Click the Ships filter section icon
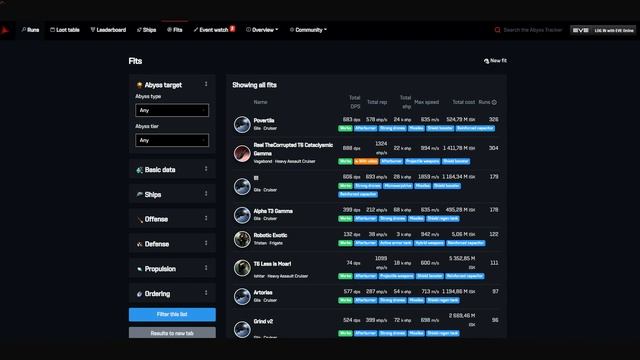 [139, 195]
